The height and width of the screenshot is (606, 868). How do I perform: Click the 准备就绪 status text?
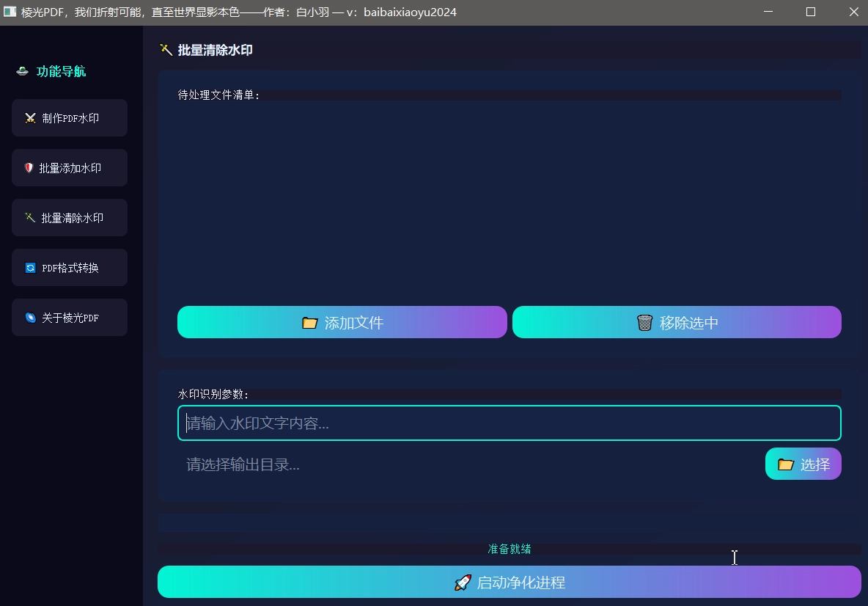(x=510, y=549)
